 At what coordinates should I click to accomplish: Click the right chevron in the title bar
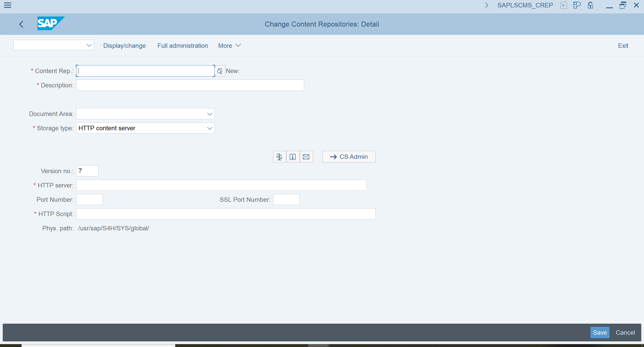487,5
